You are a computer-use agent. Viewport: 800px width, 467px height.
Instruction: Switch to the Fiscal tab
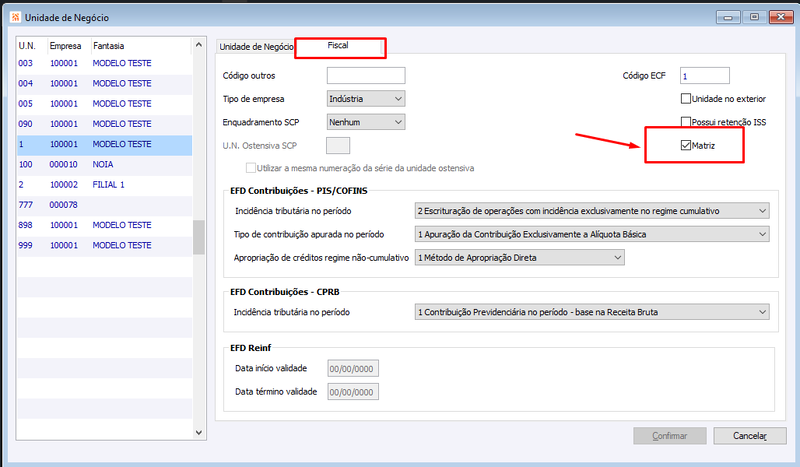(338, 45)
